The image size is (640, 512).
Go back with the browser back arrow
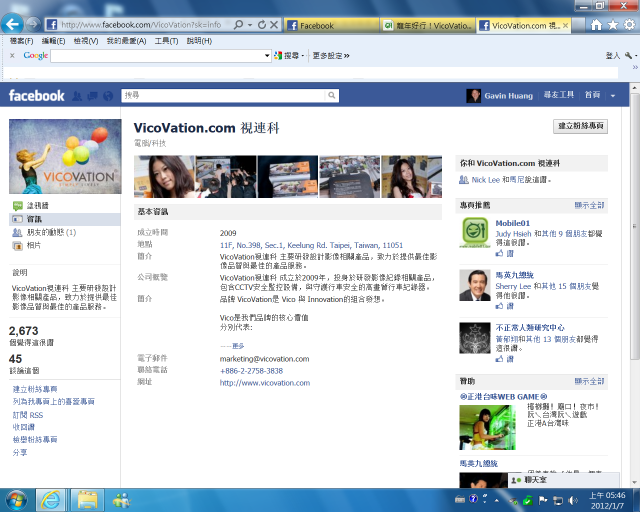12,24
